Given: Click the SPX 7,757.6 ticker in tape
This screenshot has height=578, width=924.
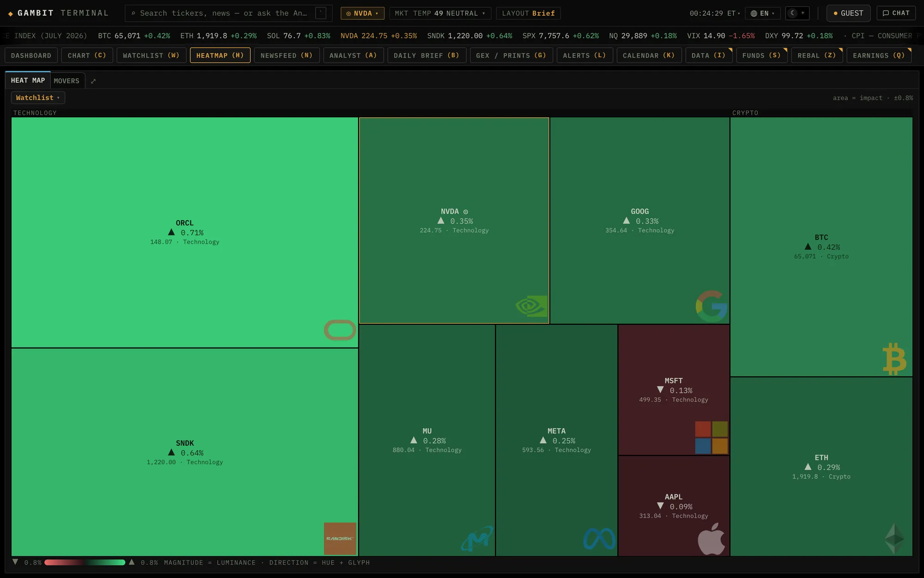Looking at the screenshot, I should [560, 36].
